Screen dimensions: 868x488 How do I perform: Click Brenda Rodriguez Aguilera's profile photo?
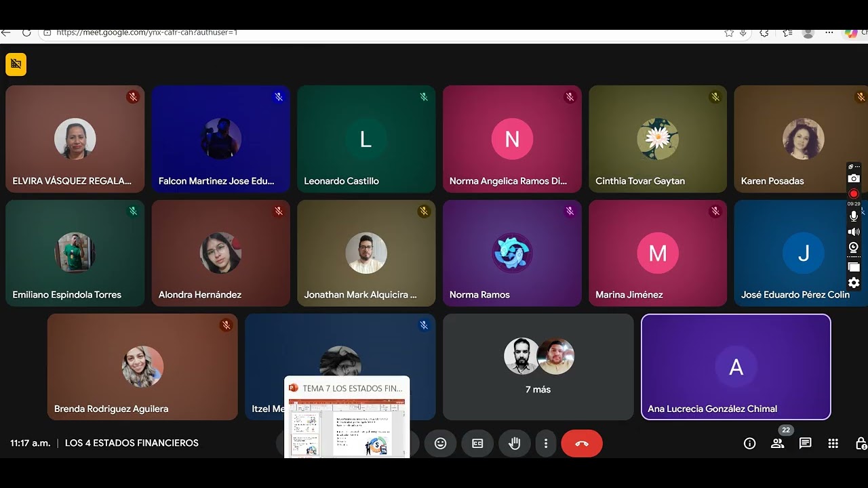(x=142, y=367)
